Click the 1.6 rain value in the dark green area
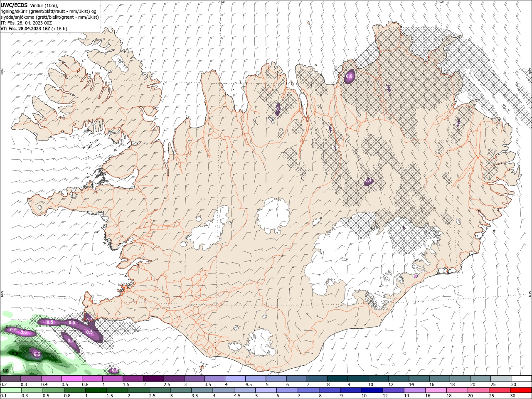532x399 pixels. 15,354
